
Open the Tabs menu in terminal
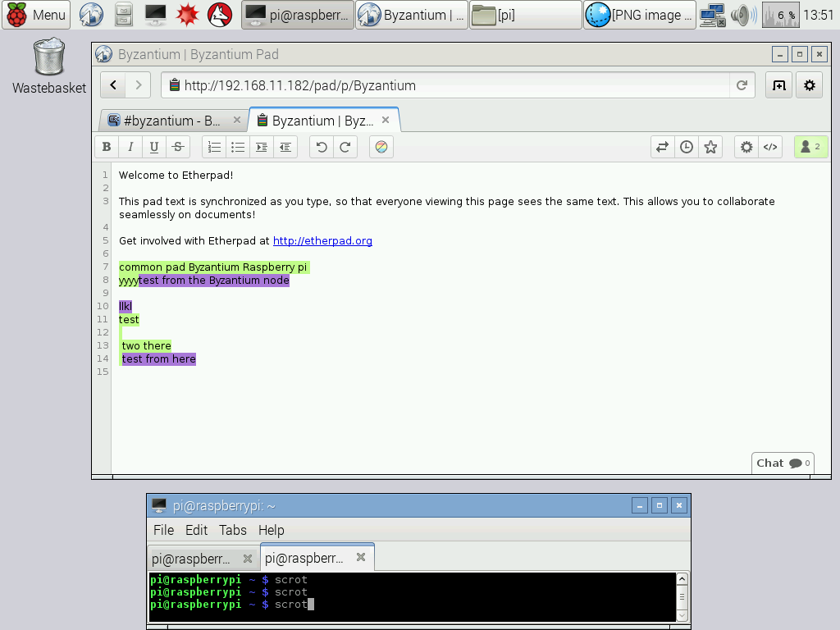232,530
